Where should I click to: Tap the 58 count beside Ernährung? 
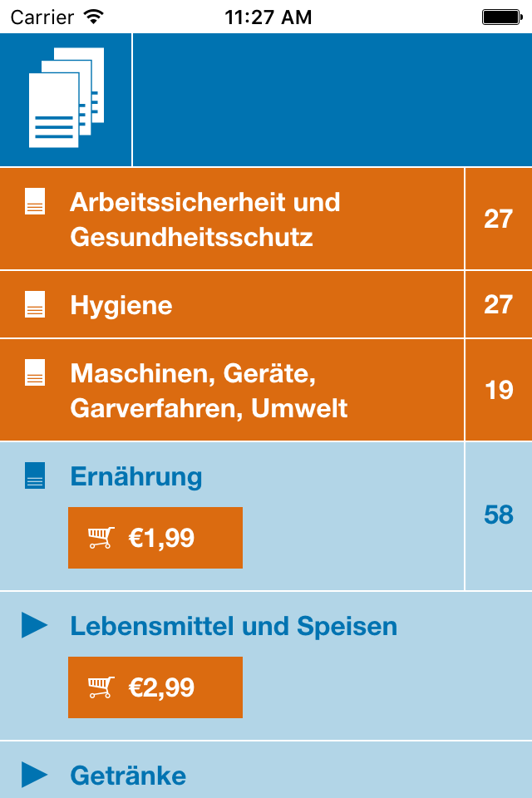click(x=499, y=515)
